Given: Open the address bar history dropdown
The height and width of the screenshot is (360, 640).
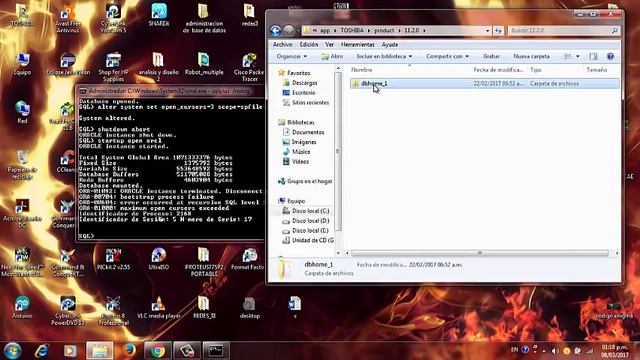Looking at the screenshot, I should tap(487, 31).
